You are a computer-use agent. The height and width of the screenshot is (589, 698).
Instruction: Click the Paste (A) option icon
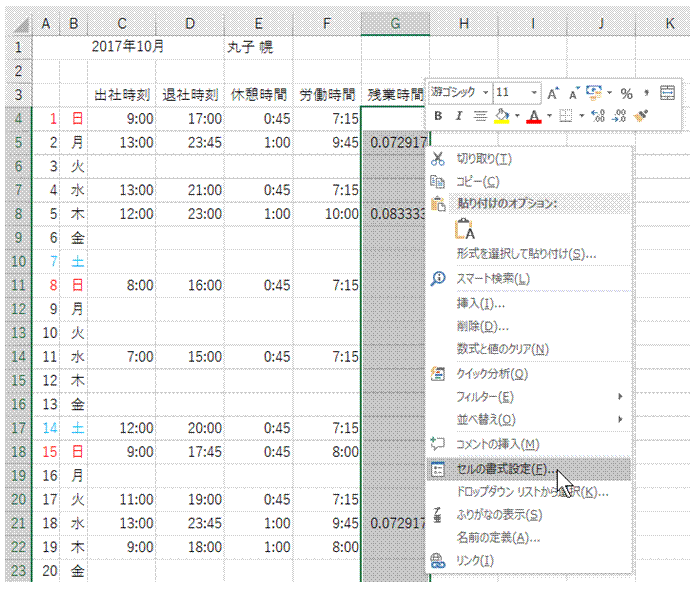(464, 229)
